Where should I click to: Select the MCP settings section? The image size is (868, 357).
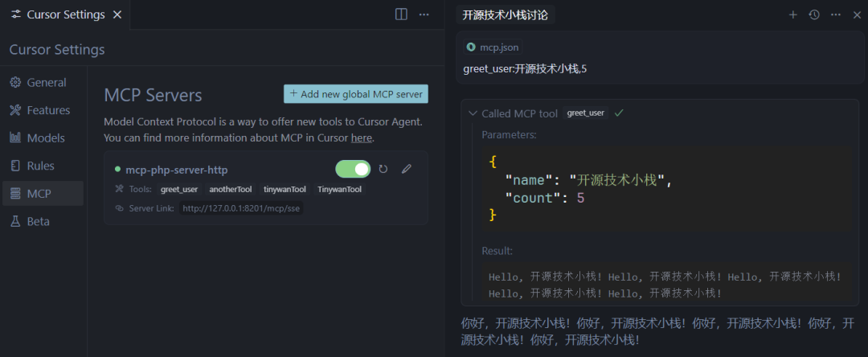43,194
